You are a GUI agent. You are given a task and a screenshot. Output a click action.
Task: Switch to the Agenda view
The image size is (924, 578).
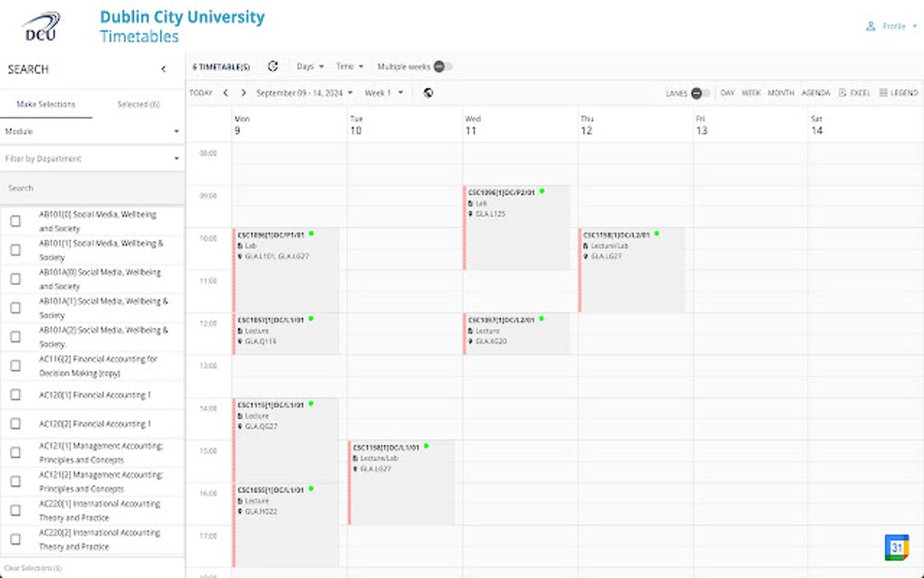click(x=815, y=92)
